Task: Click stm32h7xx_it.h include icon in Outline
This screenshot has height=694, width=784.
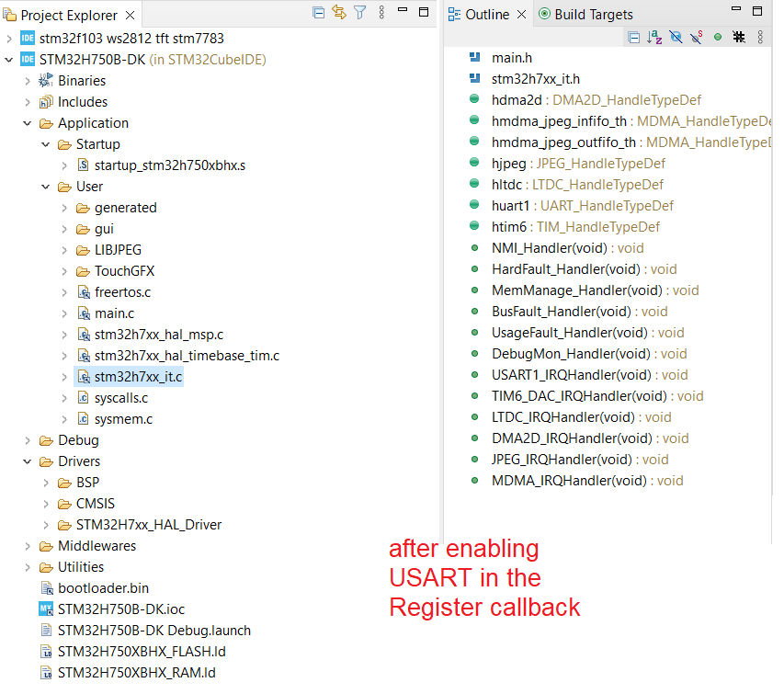Action: (x=474, y=78)
